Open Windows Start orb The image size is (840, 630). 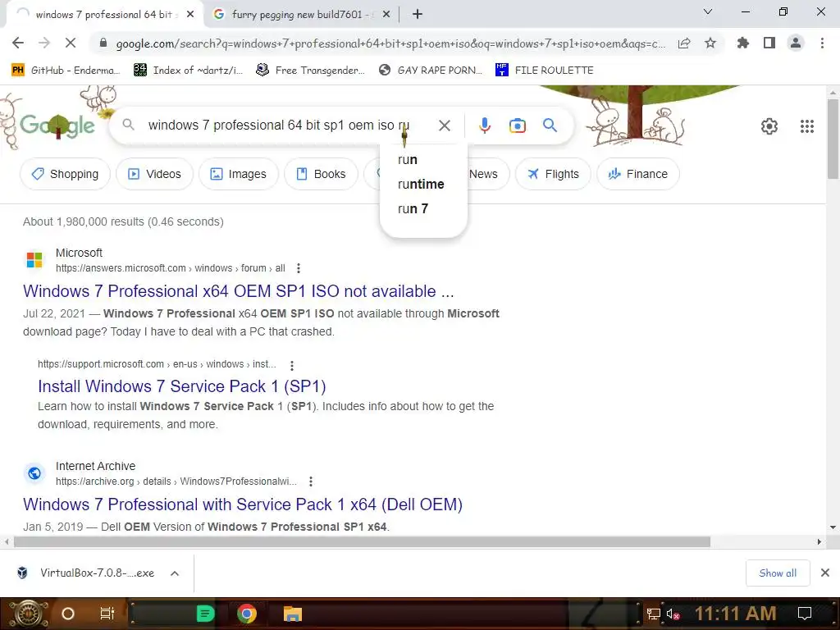coord(27,614)
